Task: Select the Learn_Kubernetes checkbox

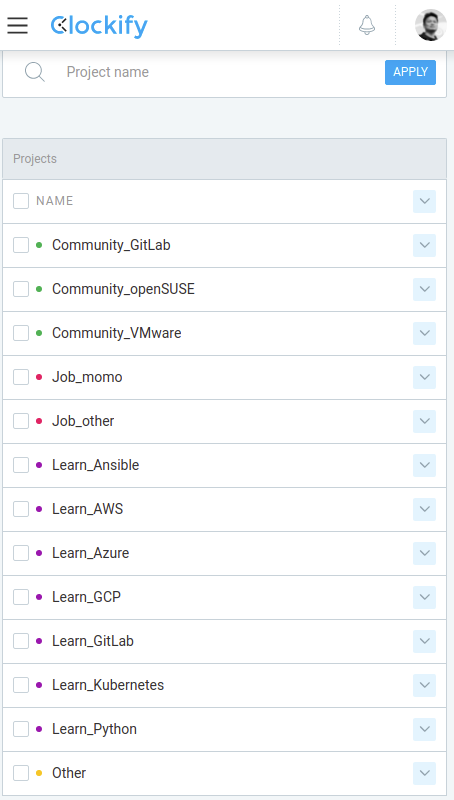Action: pos(21,685)
